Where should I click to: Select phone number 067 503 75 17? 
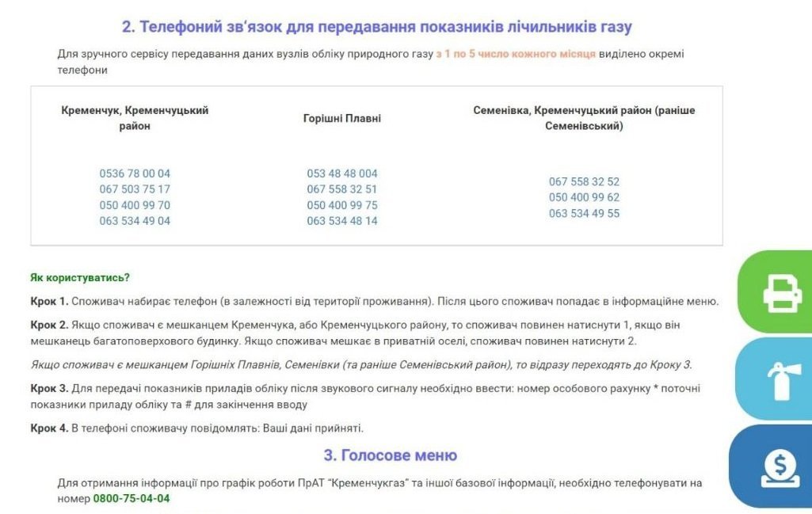(135, 189)
